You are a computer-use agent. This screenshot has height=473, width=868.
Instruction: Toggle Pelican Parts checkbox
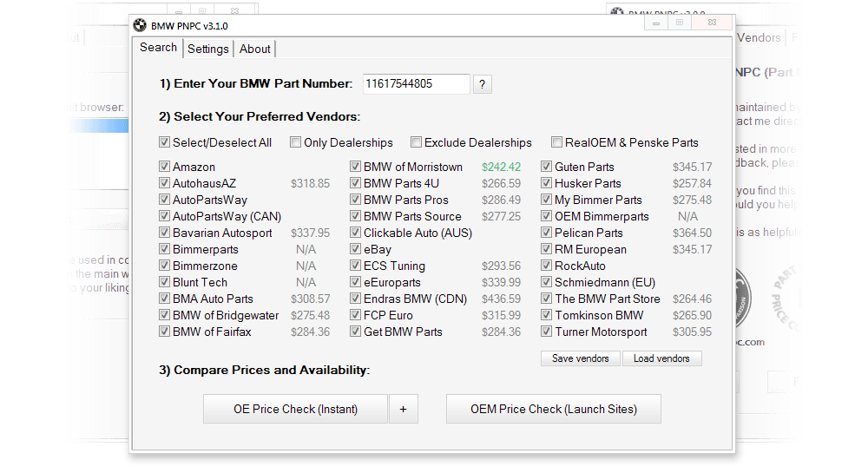click(546, 233)
